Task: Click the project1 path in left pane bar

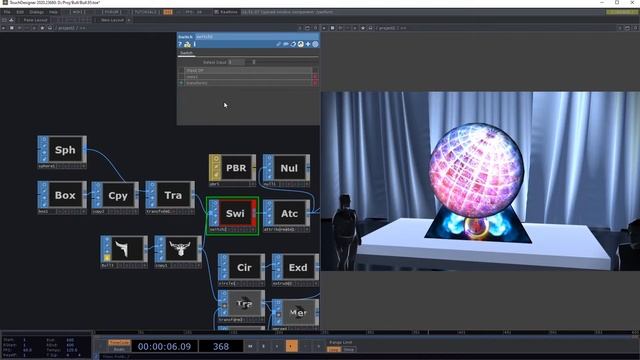Action: tap(66, 28)
